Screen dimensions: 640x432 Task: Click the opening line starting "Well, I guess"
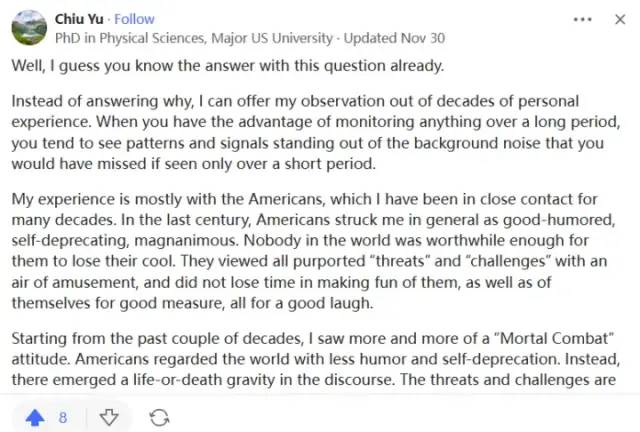coord(223,66)
